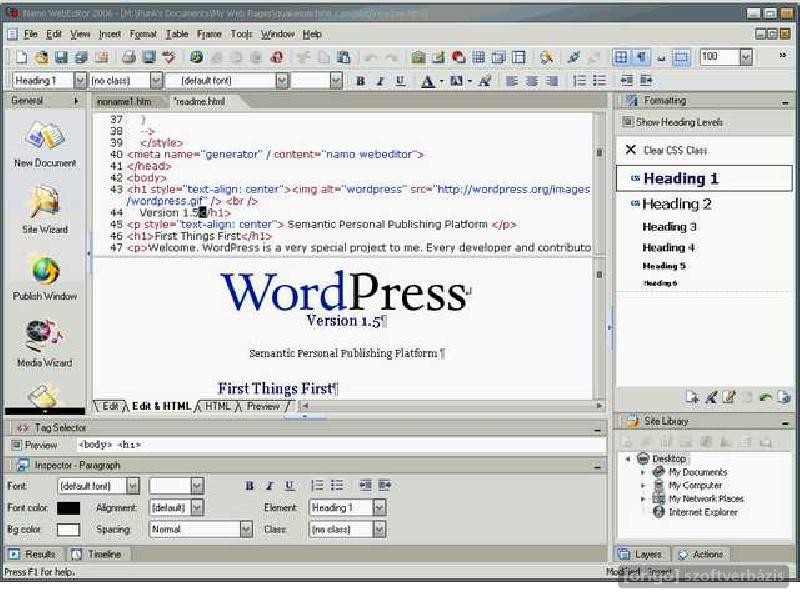The height and width of the screenshot is (600, 800).
Task: Click the HTML code pane vertical scrollbar
Action: (x=599, y=184)
